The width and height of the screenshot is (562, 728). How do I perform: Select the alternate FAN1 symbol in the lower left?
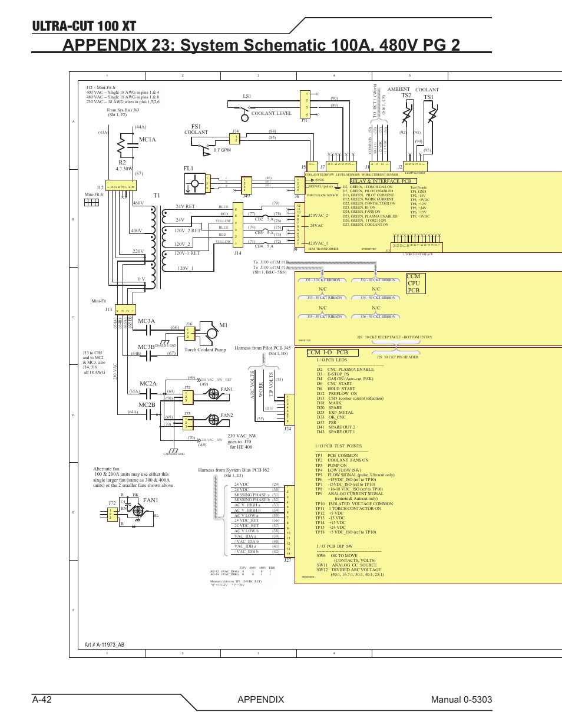[137, 510]
